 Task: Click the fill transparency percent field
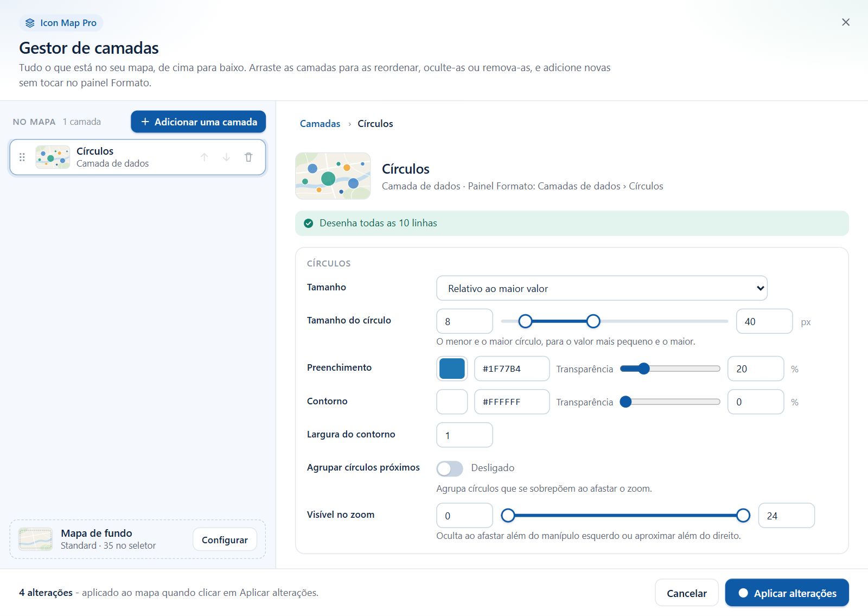[x=756, y=369]
